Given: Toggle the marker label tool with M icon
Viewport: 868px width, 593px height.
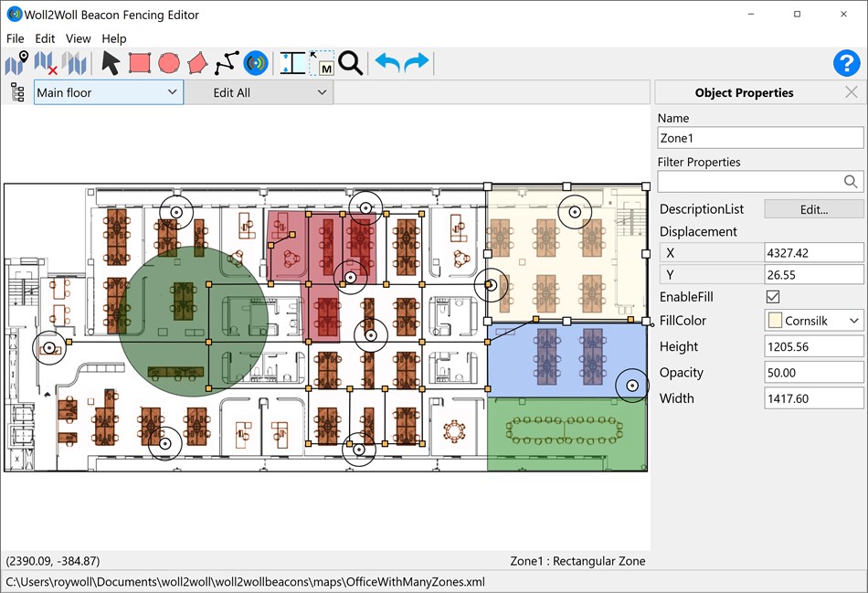Looking at the screenshot, I should click(x=320, y=63).
